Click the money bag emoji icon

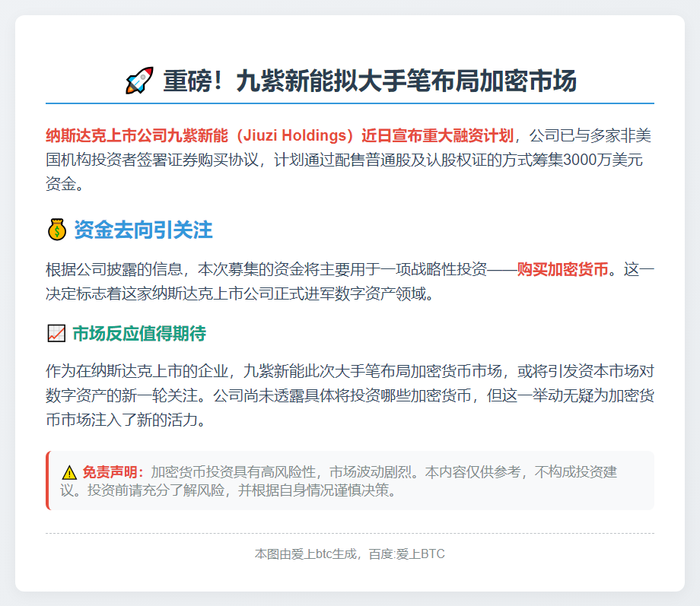tap(57, 230)
